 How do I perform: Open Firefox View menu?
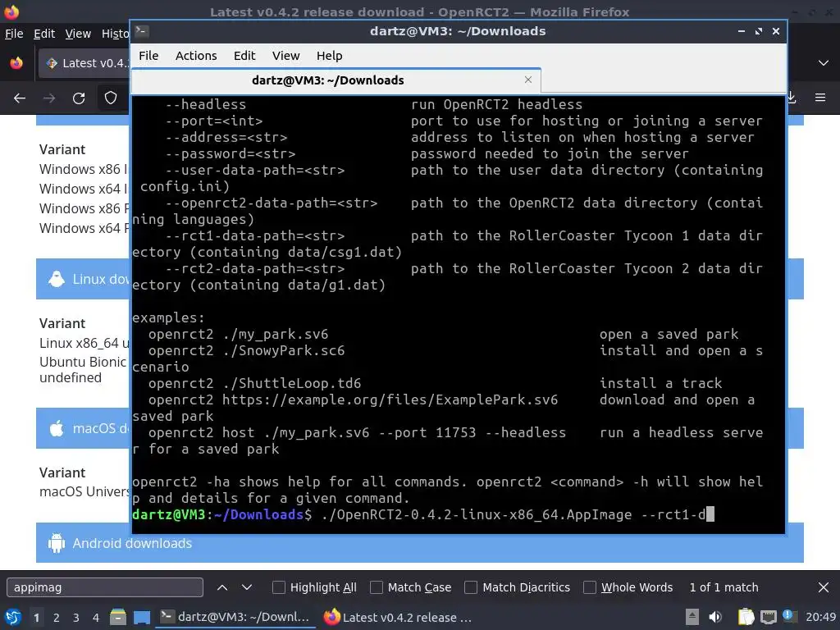78,34
